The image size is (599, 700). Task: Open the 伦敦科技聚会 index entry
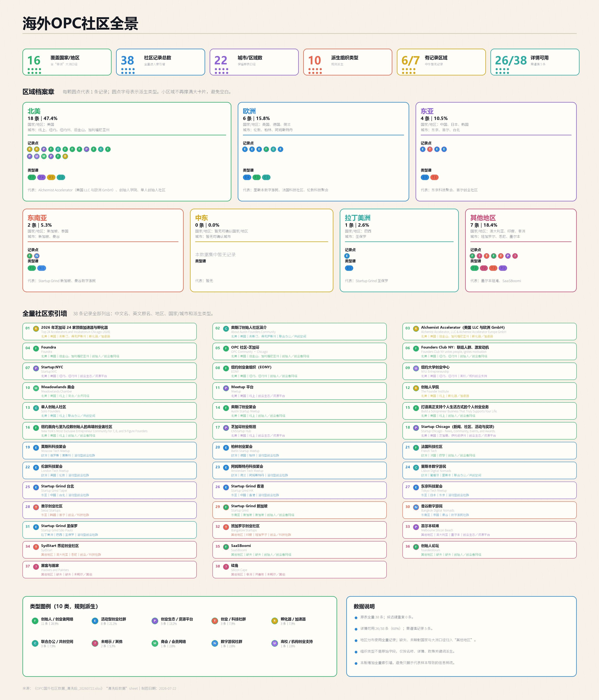coord(110,470)
